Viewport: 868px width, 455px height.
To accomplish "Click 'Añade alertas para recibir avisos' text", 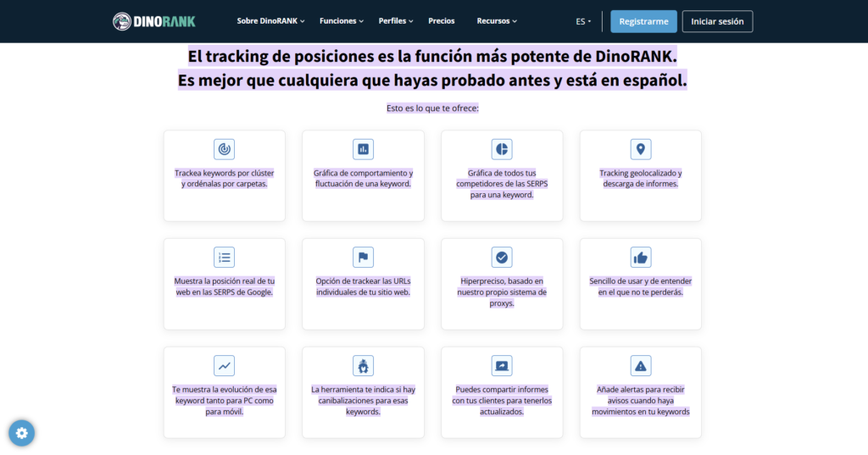I will coord(641,401).
